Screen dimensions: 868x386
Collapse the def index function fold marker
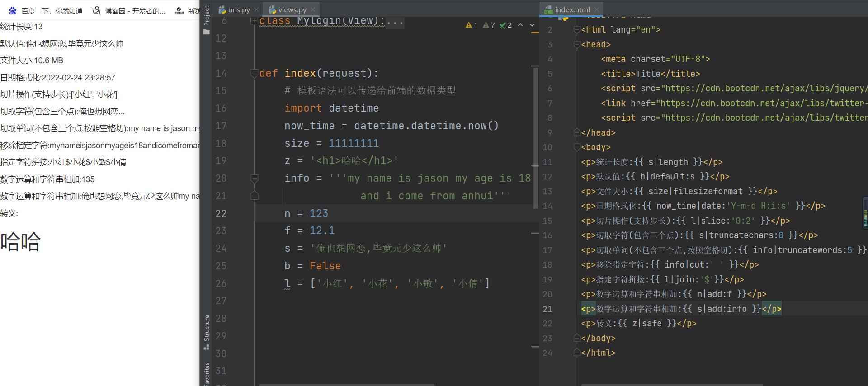point(254,73)
